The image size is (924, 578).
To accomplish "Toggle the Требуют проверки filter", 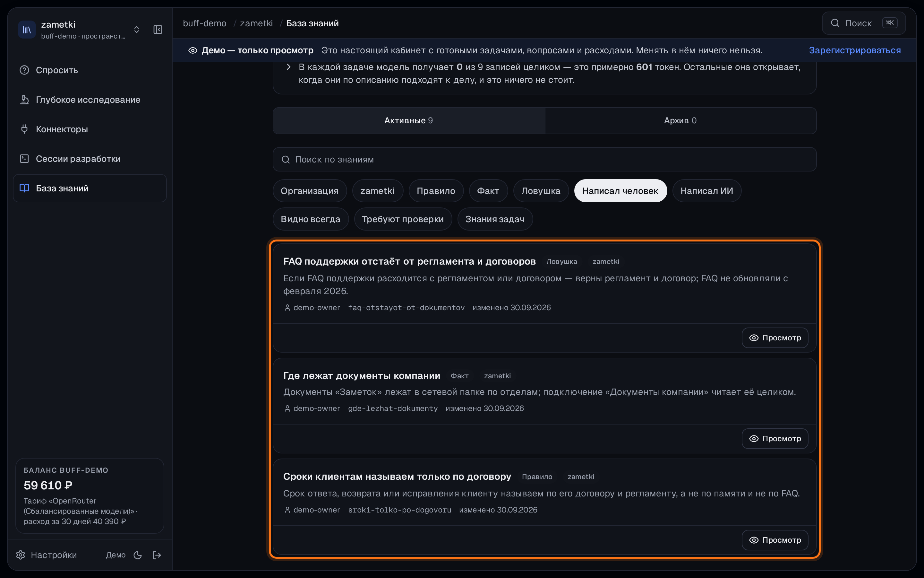I will (403, 219).
